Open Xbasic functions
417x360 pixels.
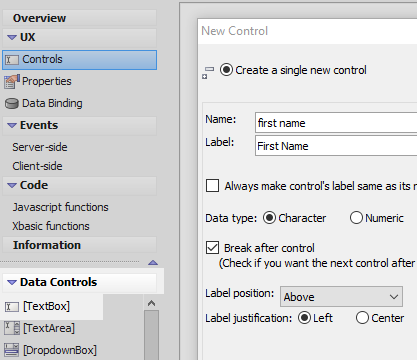(x=51, y=226)
